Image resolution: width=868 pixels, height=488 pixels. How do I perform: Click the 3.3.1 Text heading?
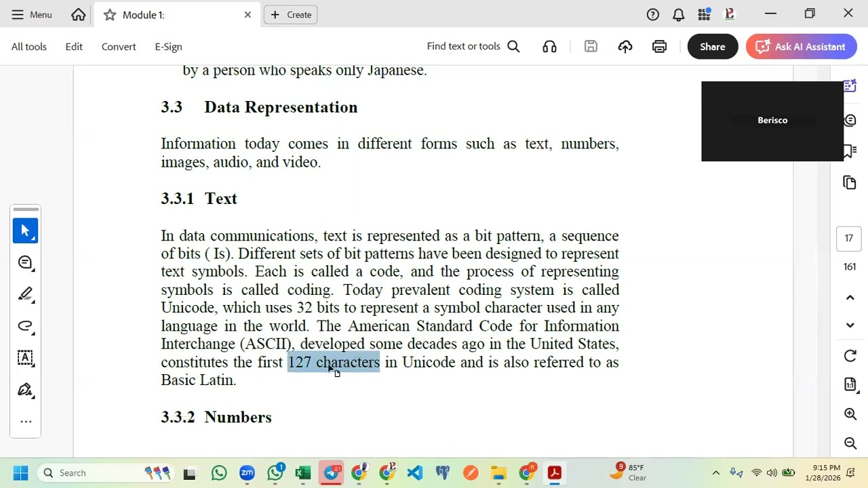199,199
